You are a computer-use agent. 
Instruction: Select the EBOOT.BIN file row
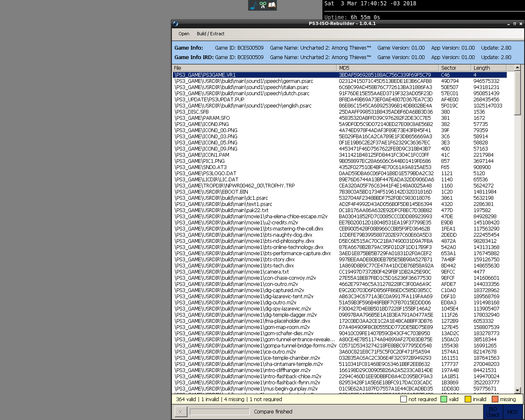pyautogui.click(x=340, y=192)
